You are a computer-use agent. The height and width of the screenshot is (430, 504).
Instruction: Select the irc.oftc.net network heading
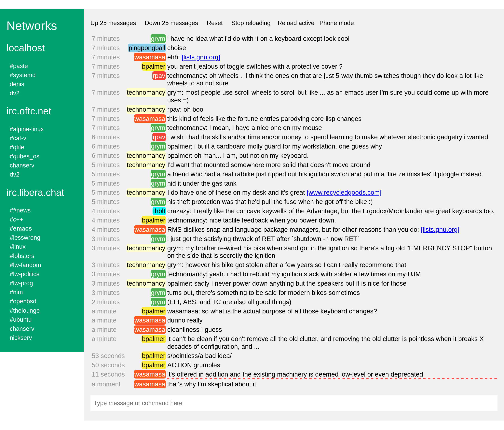pyautogui.click(x=29, y=111)
